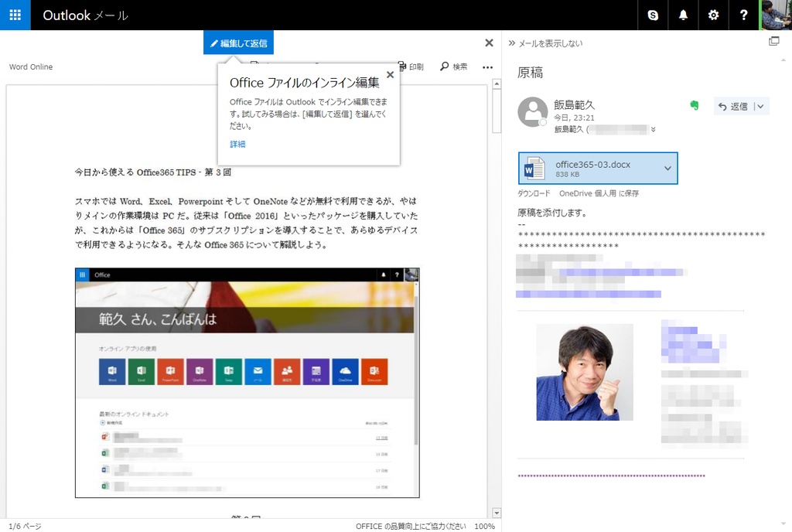Open notifications bell icon
The width and height of the screenshot is (792, 532).
683,15
